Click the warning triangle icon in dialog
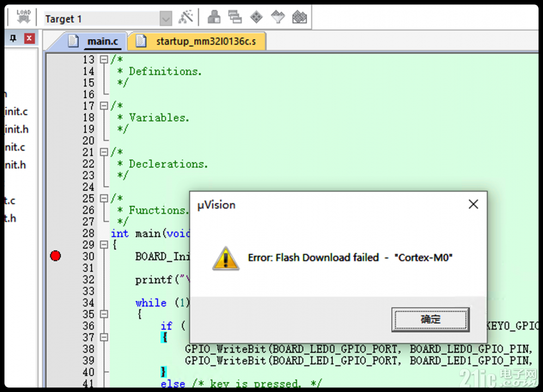Viewport: 543px width, 392px height. pyautogui.click(x=226, y=258)
